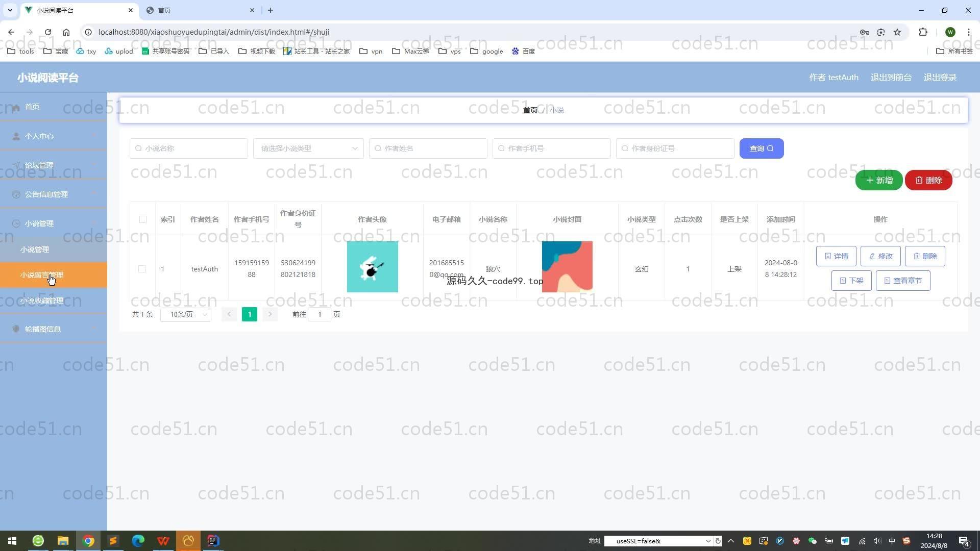Viewport: 980px width, 551px height.
Task: Open Chrome from the taskbar
Action: click(88, 541)
